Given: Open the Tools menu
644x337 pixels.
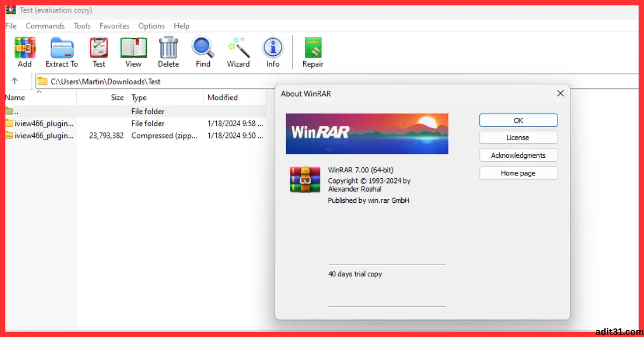Looking at the screenshot, I should [x=82, y=26].
